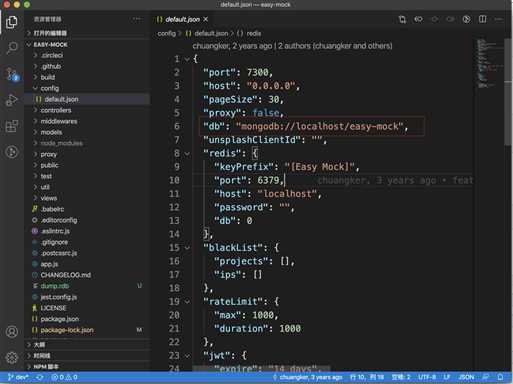Click the line and column indicator in status bar
Screen dimensions: 513x384
(x=367, y=377)
